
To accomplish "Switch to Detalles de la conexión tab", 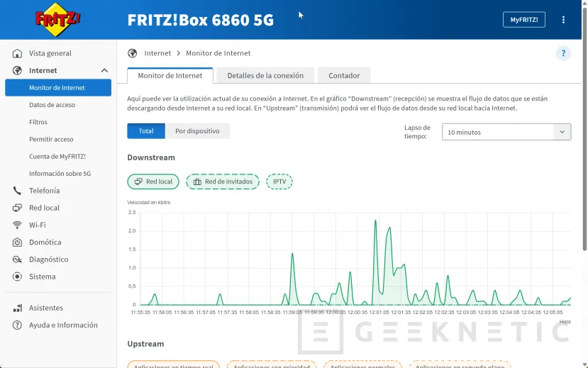I will (265, 76).
